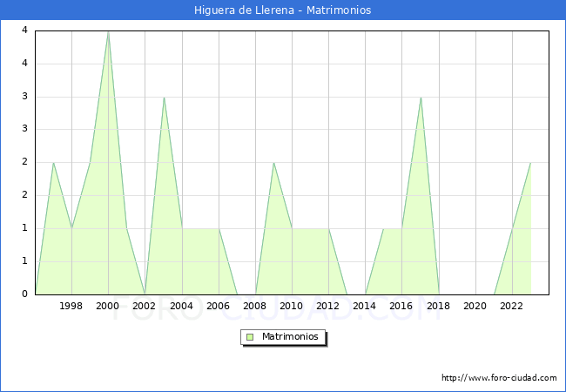Select the 2006 x-axis year label
This screenshot has width=566, height=392.
[x=219, y=306]
